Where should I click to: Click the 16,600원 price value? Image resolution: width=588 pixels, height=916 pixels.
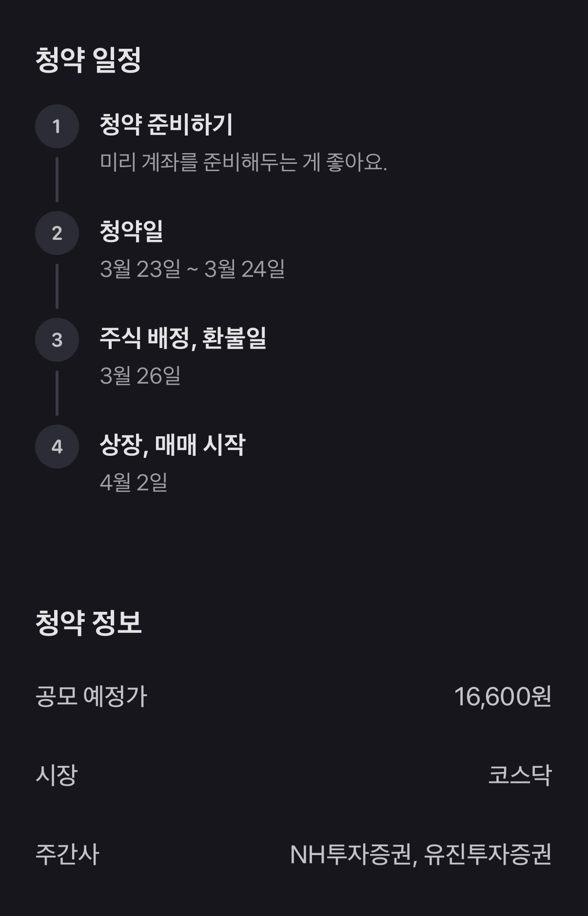coord(503,696)
